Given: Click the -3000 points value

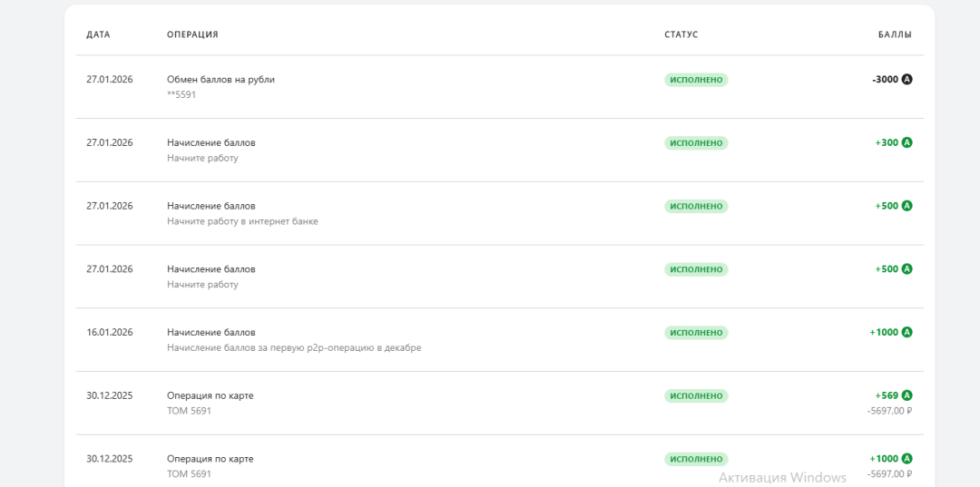Looking at the screenshot, I should (885, 80).
